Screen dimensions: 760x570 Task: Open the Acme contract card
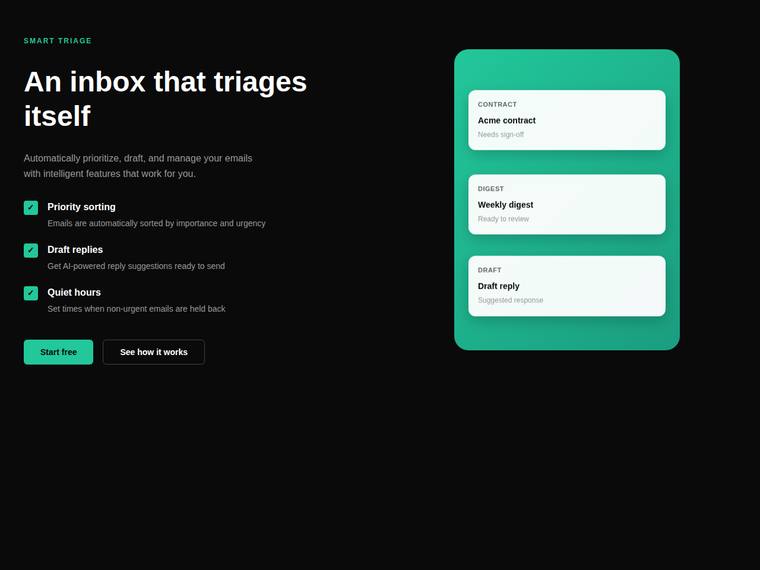(567, 120)
